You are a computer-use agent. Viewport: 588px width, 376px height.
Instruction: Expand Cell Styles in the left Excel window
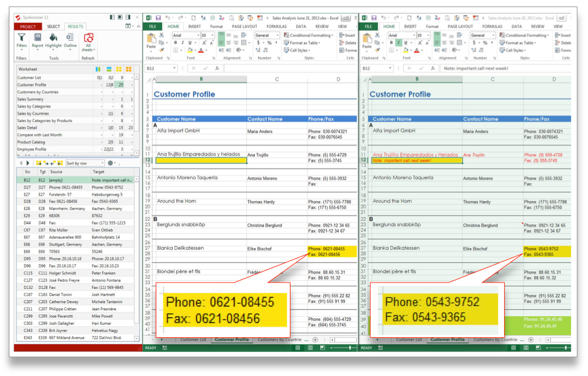coord(297,51)
